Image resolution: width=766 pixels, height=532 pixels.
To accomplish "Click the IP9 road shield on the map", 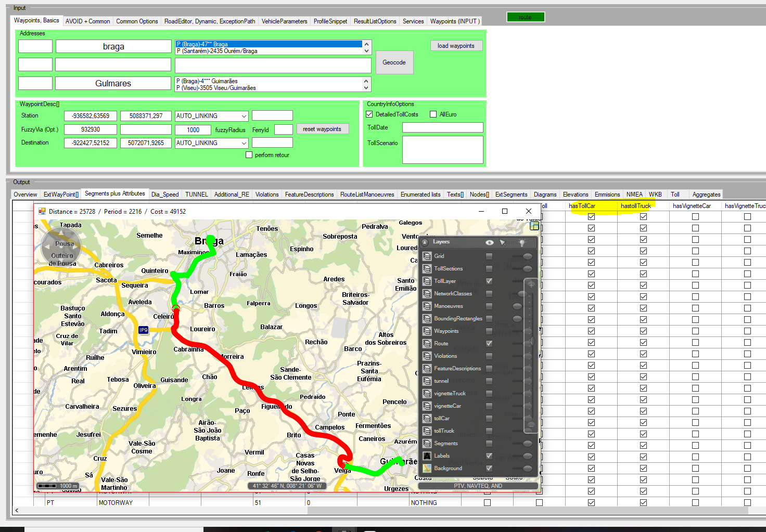I will [x=143, y=330].
